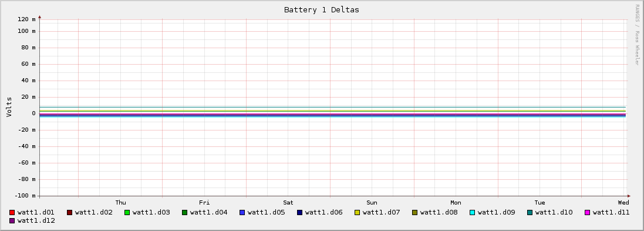This screenshot has height=231, width=644.
Task: Click the navy watt1.d06 legend swatch
Action: [x=299, y=213]
